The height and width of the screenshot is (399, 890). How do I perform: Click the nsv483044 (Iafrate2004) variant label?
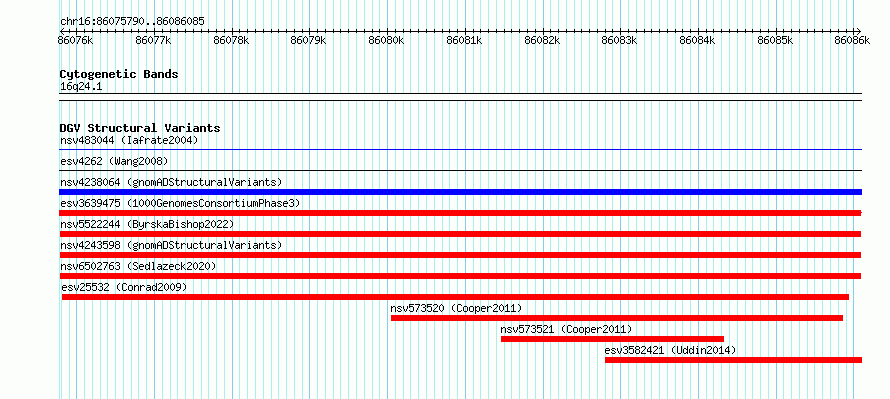coord(129,140)
